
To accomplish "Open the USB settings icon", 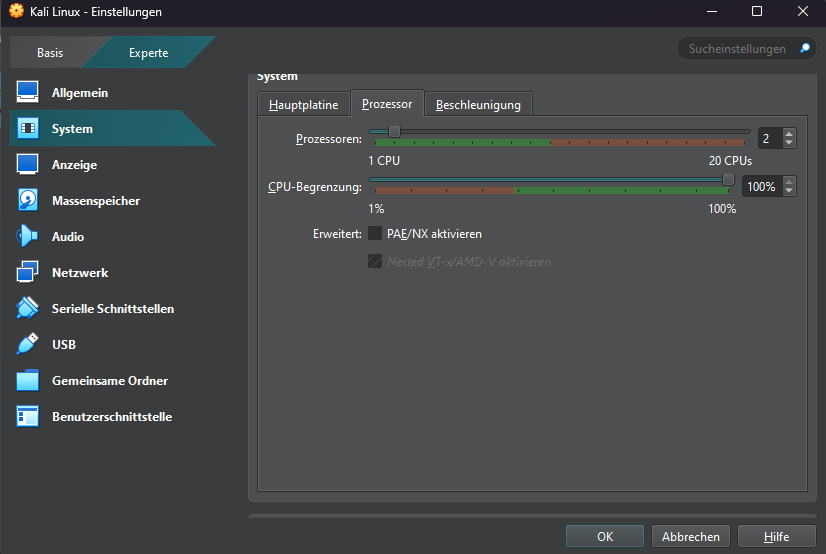I will click(x=28, y=345).
